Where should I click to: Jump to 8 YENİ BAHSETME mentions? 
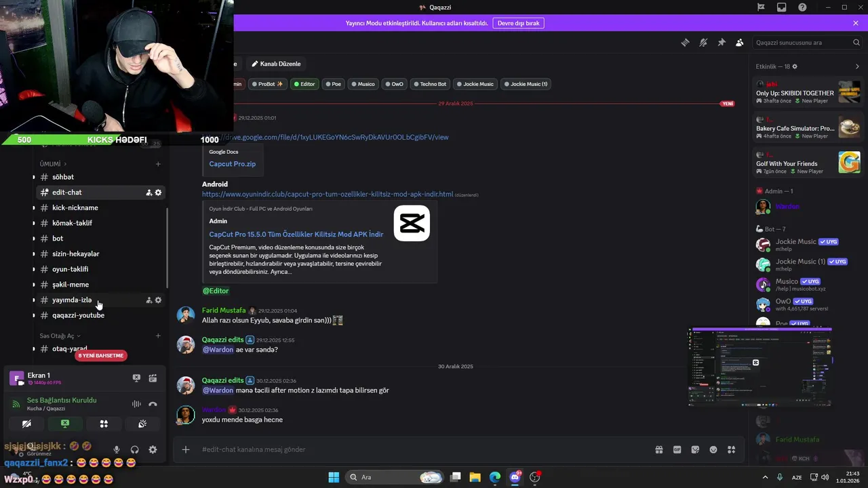(101, 355)
